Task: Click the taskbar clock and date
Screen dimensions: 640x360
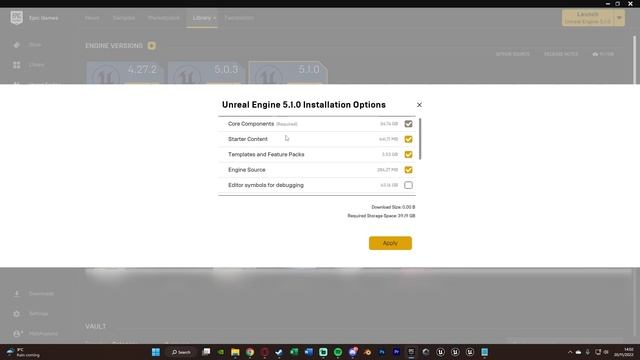Action: pos(624,352)
